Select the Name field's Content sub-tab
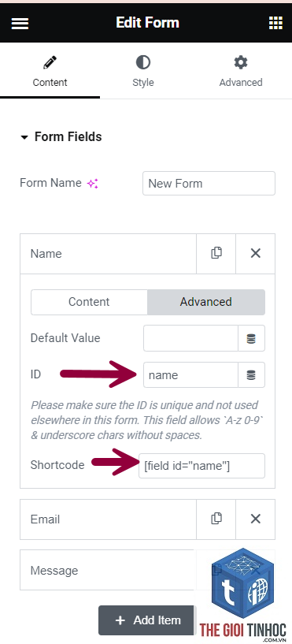This screenshot has height=644, width=292. (x=89, y=302)
